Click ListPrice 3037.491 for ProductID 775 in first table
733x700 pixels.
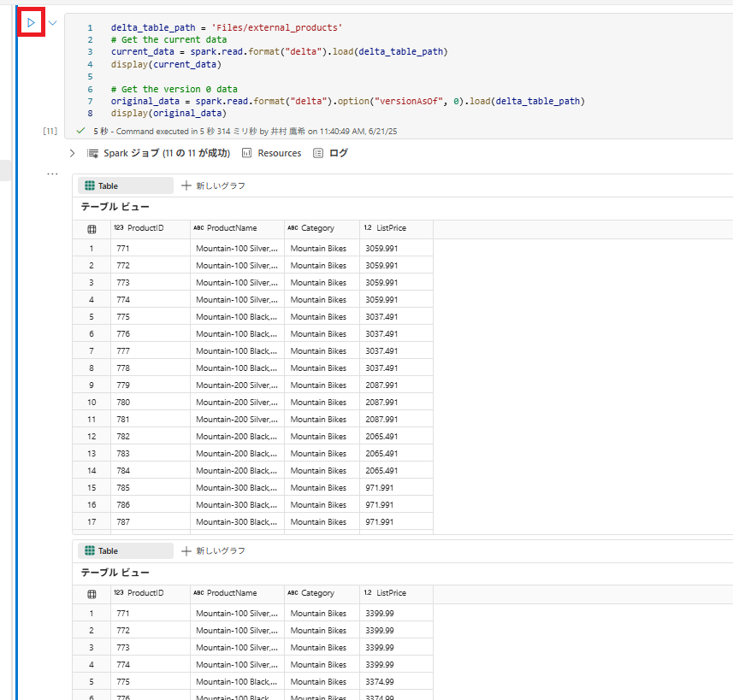coord(396,317)
